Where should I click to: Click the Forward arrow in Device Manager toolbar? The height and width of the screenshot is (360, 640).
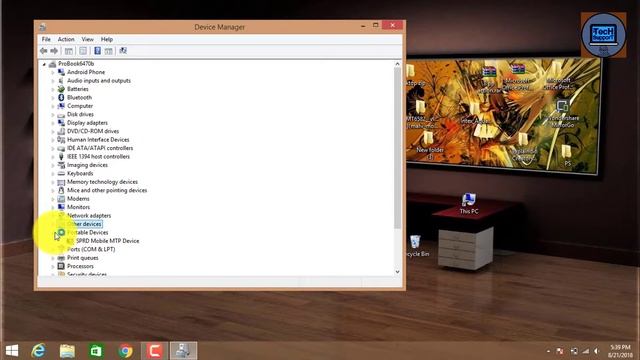click(54, 51)
